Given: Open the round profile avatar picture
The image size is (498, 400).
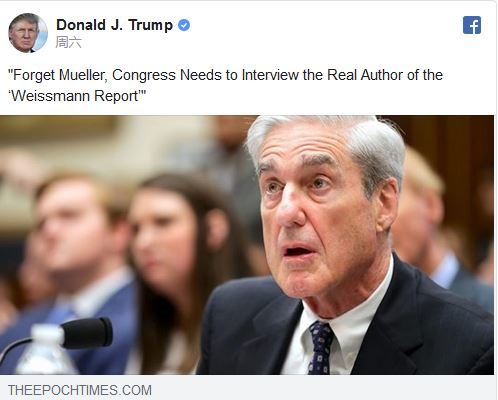Looking at the screenshot, I should click(x=28, y=33).
